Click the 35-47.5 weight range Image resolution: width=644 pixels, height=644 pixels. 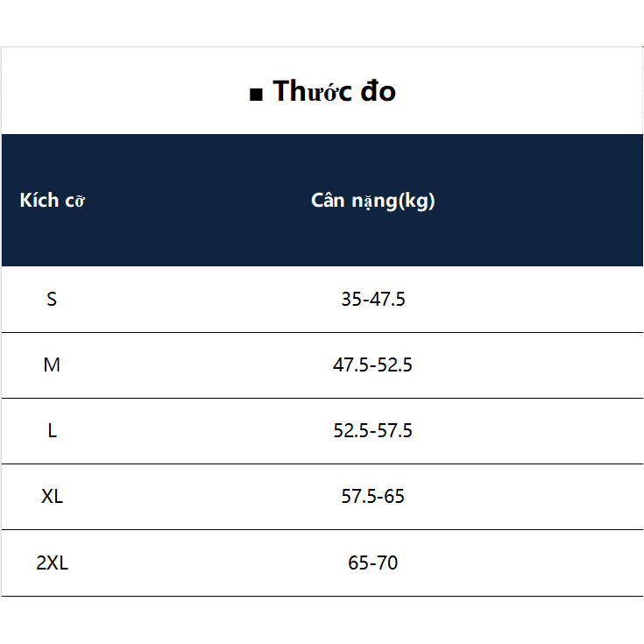pos(373,300)
